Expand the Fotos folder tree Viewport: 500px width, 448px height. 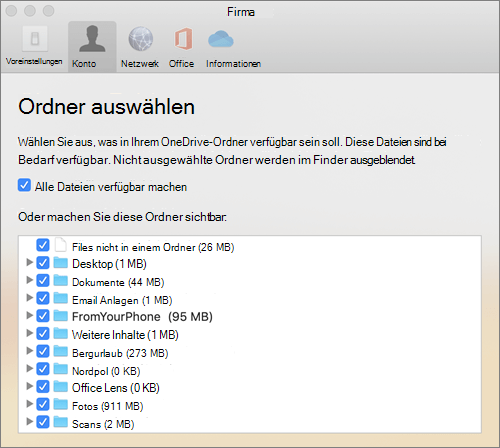click(x=30, y=404)
